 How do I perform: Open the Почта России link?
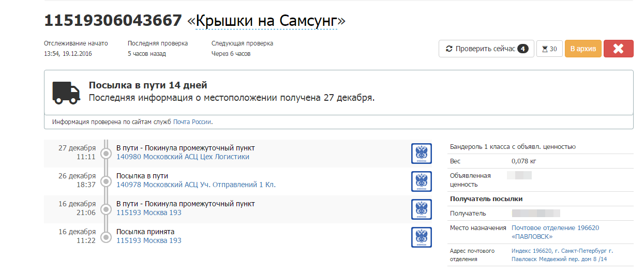pos(192,122)
